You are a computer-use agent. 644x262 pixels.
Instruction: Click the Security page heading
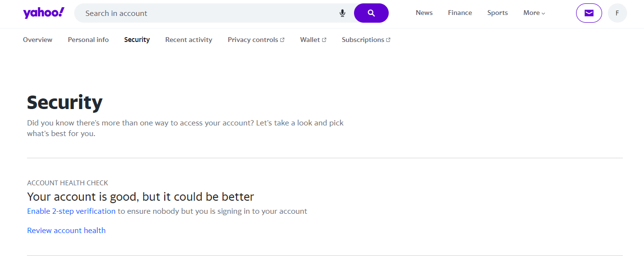click(x=65, y=103)
